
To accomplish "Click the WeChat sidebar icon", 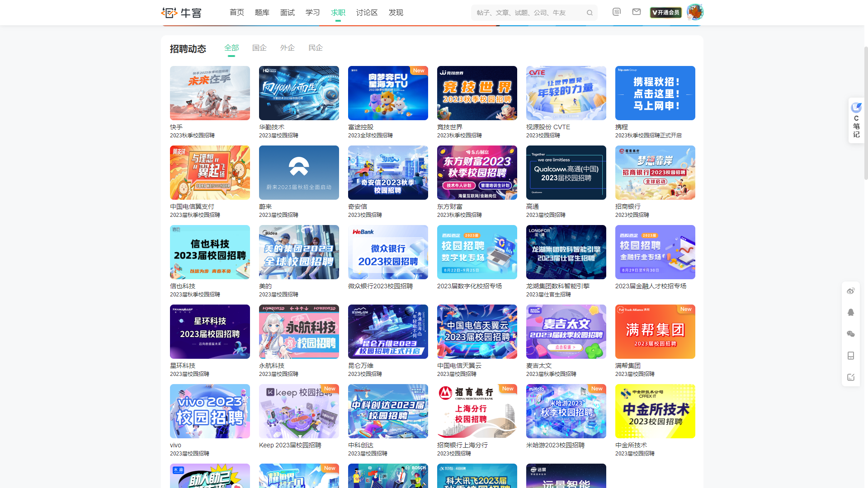I will pos(851,334).
